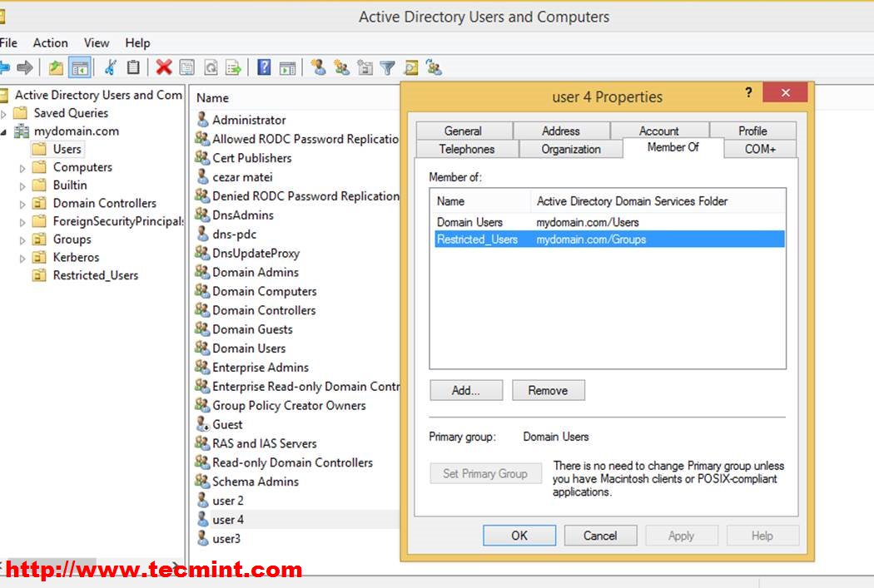Click the Export List toolbar icon
This screenshot has height=588, width=874.
pos(234,68)
